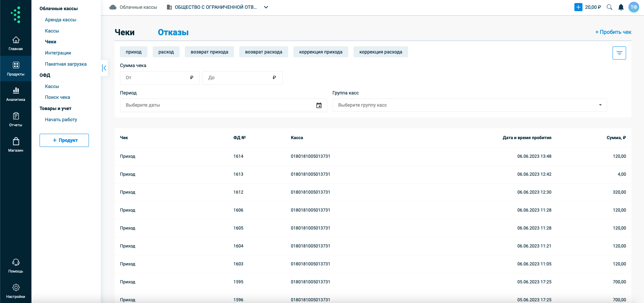644x303 pixels.
Task: Open the receipt row with ФД 1604
Action: tap(373, 246)
